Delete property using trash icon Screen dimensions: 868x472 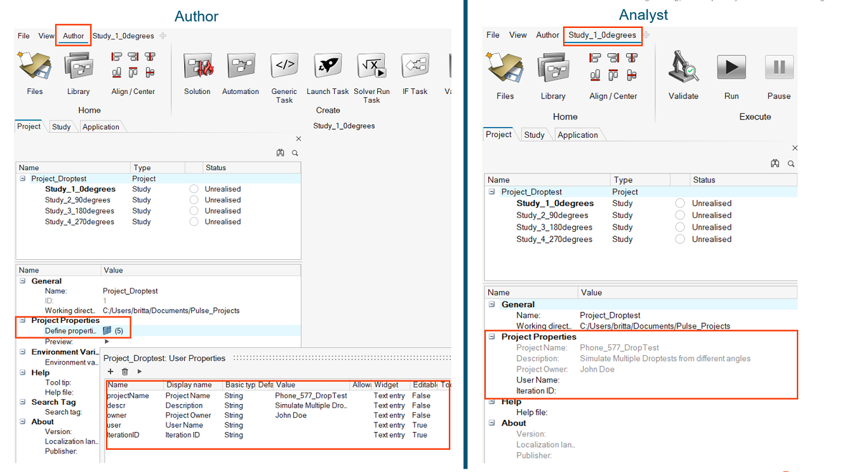click(125, 372)
